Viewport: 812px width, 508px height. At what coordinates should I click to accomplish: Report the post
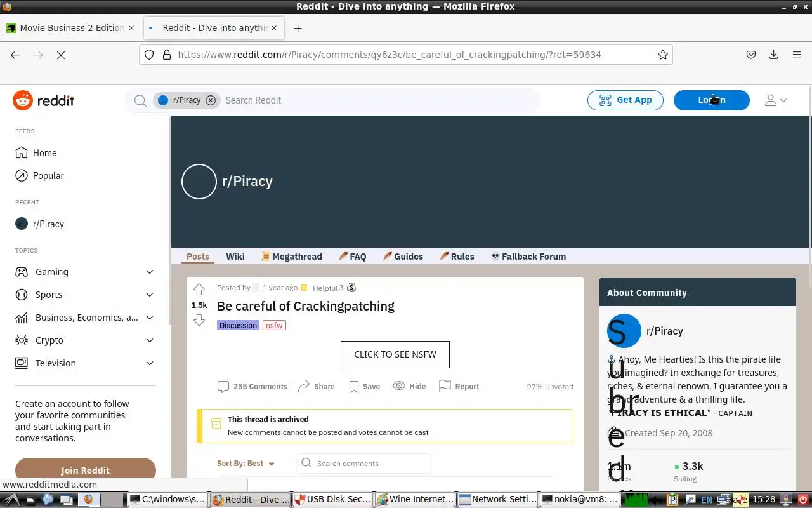coord(459,386)
